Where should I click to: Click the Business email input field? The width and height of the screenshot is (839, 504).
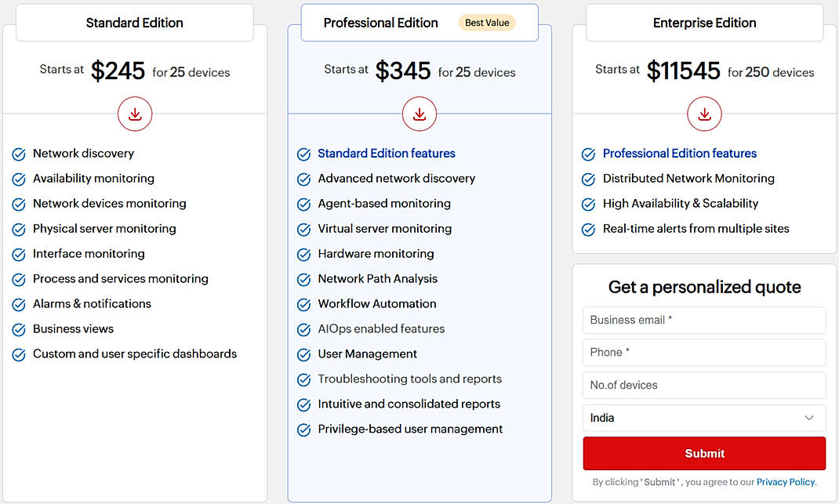703,320
